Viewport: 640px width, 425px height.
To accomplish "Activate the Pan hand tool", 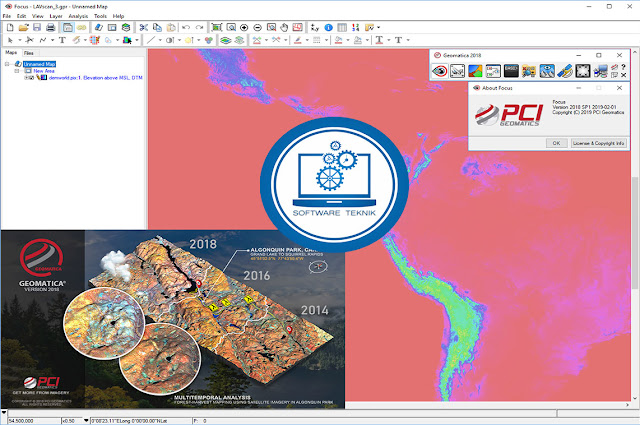I will (x=284, y=27).
